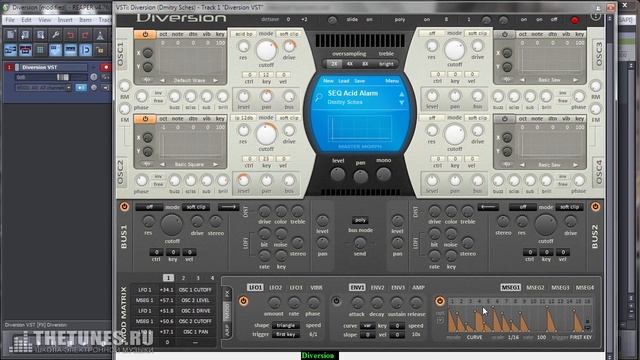Click the track FX button on Diversion VST track
Image resolution: width=640 pixels, height=360 pixels.
[106, 77]
